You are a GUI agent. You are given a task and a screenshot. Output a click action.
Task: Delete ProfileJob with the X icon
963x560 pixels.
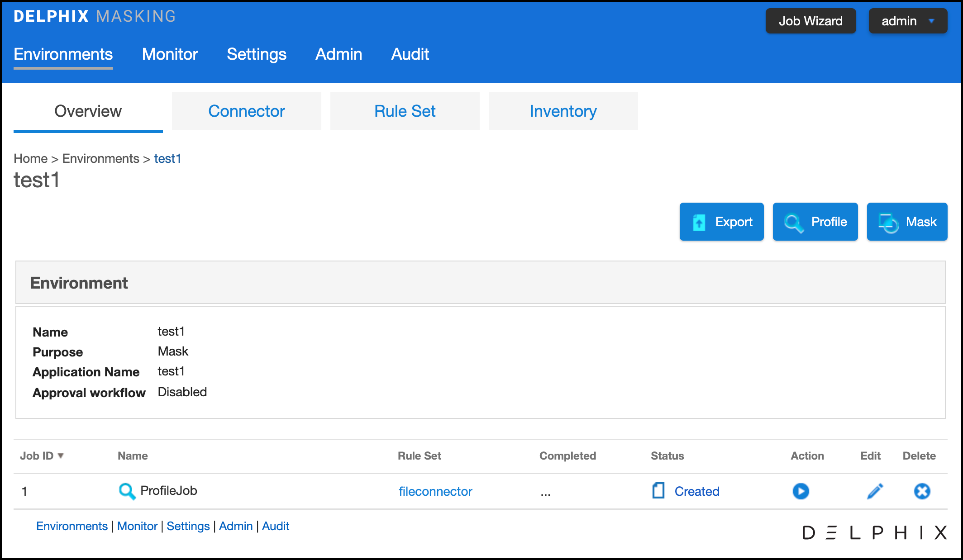922,491
